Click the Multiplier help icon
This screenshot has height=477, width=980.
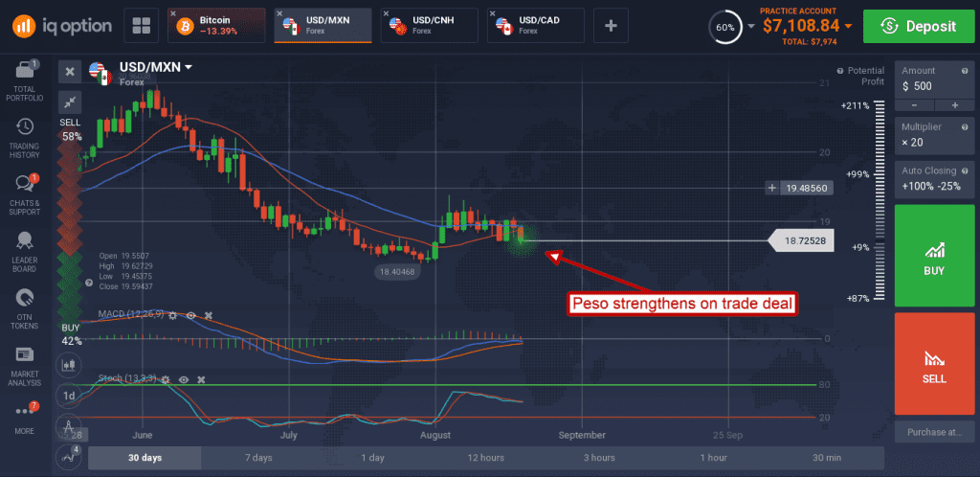coord(965,126)
